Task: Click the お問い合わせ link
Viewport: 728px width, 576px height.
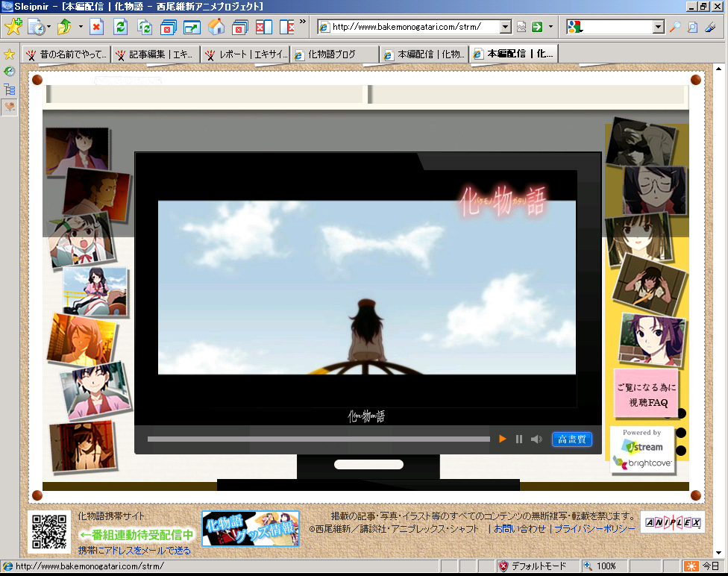Action: [x=520, y=528]
